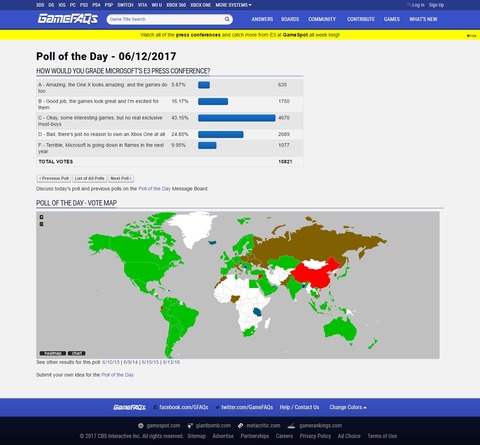Open Poll of the Day idea submission link
Viewport: 480px width, 445px height.
pos(117,375)
